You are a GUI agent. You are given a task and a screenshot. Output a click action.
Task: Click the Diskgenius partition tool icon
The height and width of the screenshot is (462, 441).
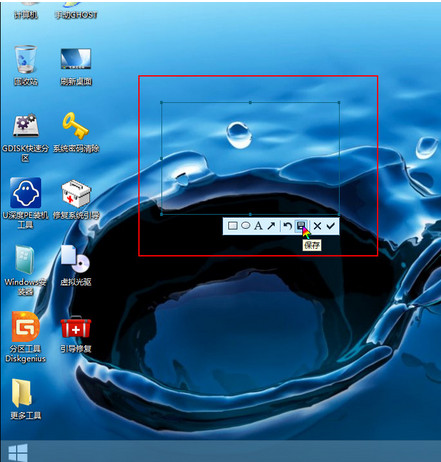tap(26, 327)
